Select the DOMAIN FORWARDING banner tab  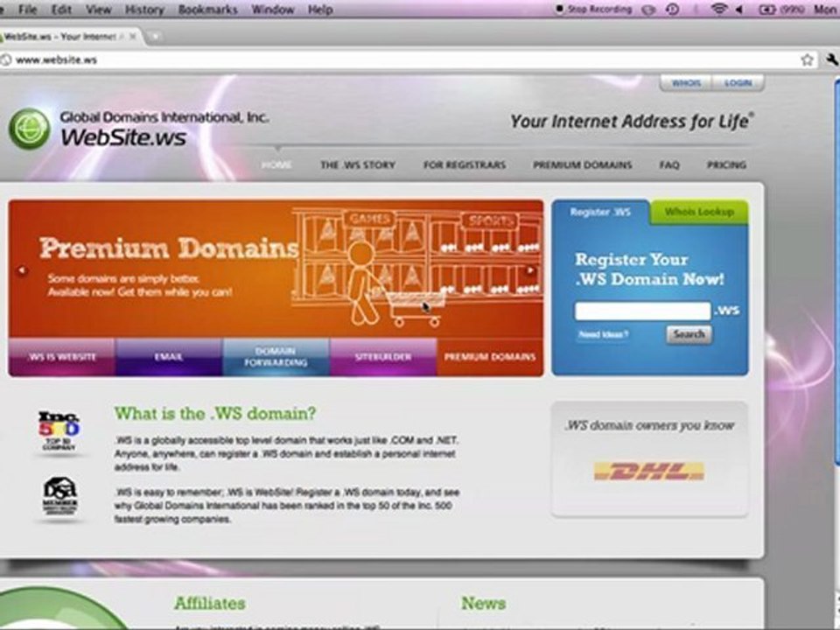click(276, 357)
